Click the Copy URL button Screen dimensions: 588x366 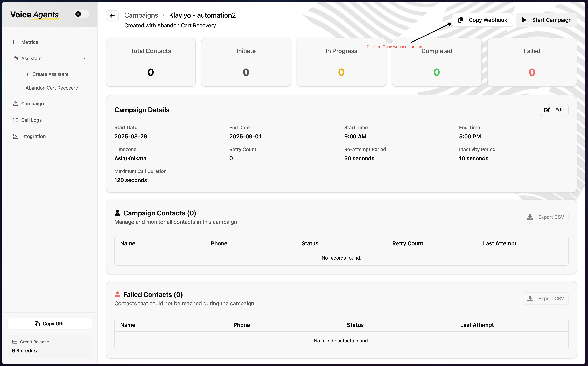[x=50, y=324]
